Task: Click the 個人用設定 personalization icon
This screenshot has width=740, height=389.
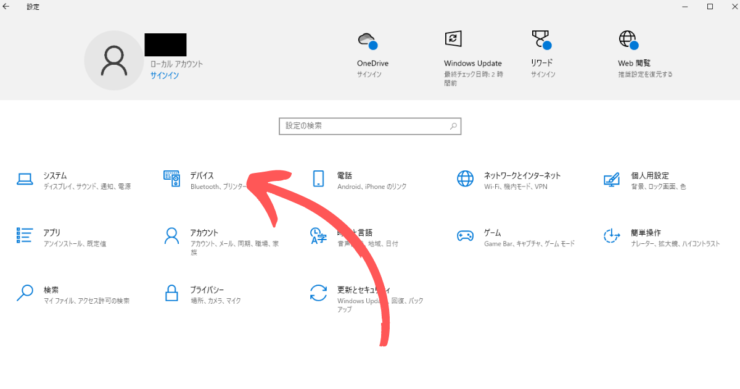Action: [x=612, y=179]
